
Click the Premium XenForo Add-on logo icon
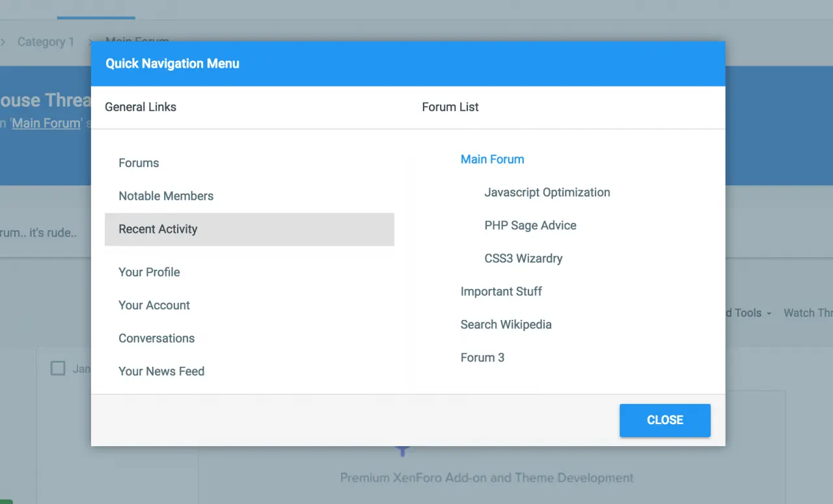[x=403, y=451]
